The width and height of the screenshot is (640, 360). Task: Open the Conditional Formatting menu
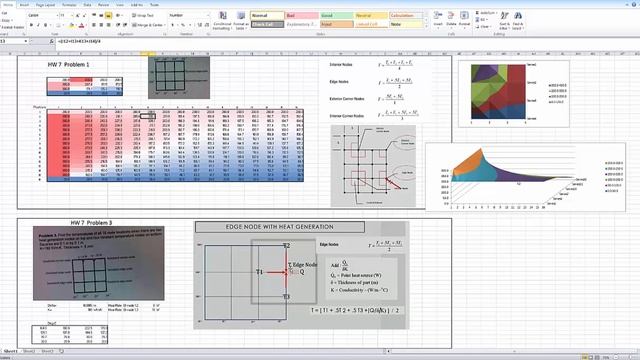[x=222, y=20]
